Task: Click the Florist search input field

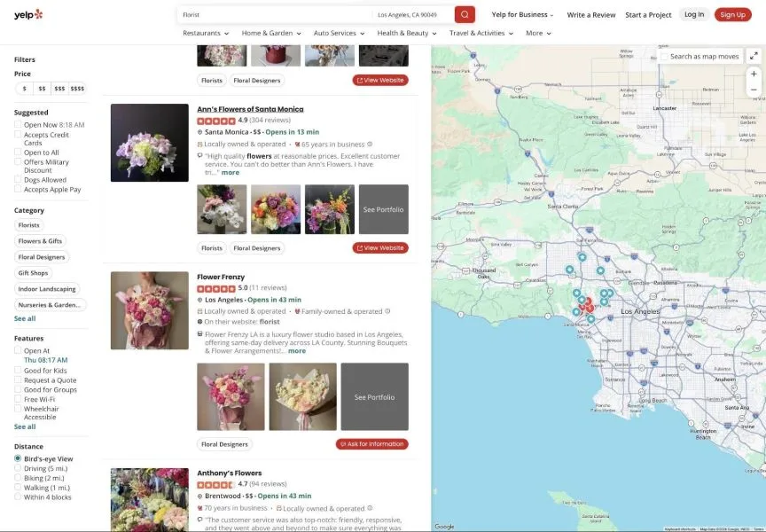Action: click(x=275, y=15)
